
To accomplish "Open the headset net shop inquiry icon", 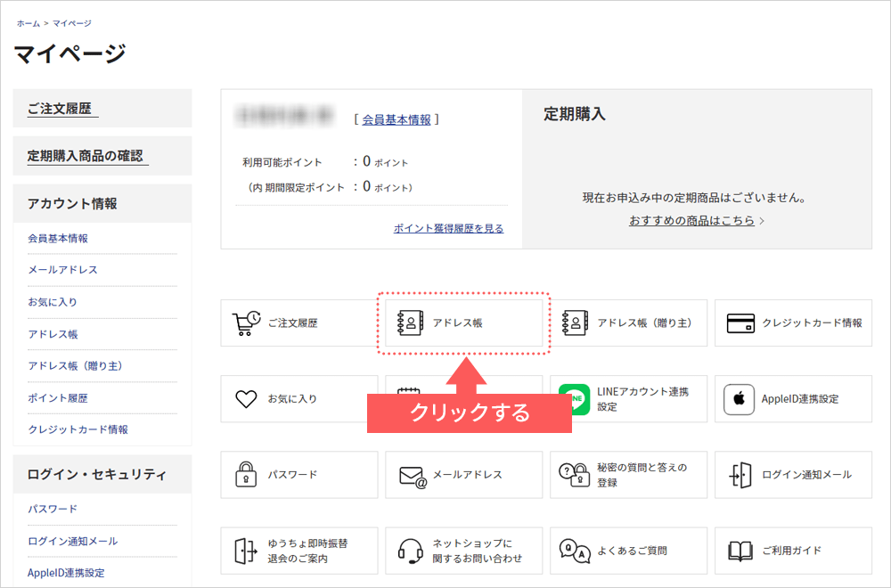I will click(x=411, y=551).
